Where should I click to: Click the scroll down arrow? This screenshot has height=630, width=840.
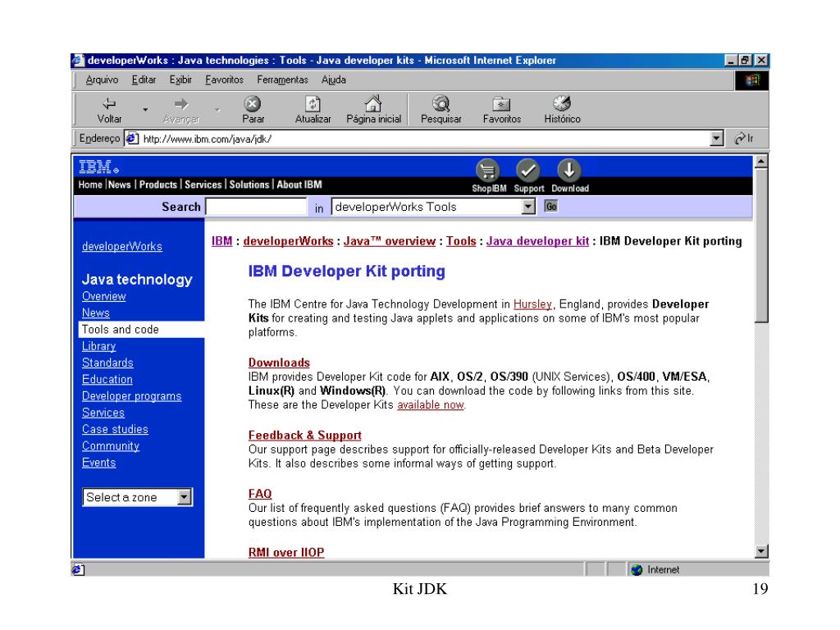pos(760,551)
